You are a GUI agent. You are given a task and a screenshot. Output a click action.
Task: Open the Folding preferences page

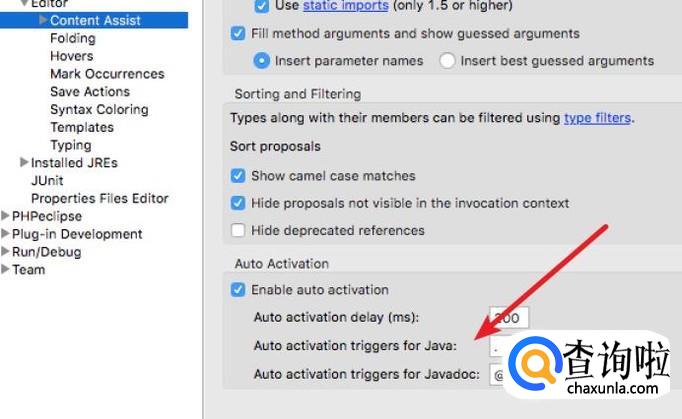click(73, 38)
